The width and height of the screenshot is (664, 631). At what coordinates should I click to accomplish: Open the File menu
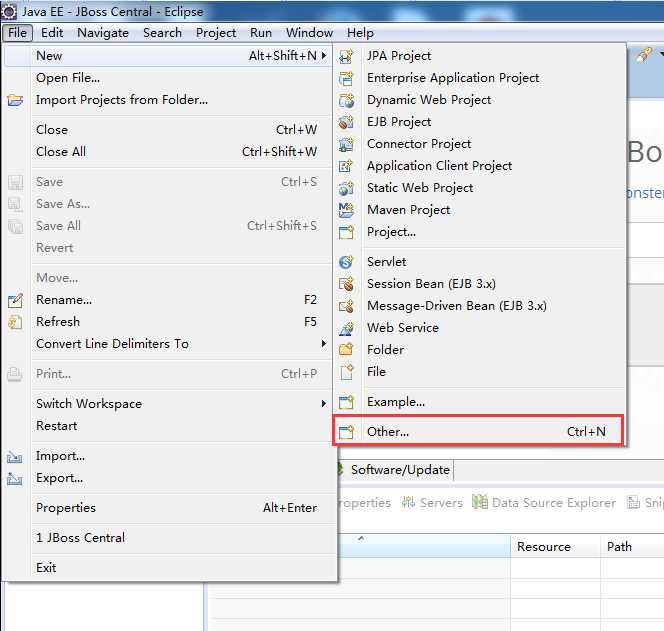pyautogui.click(x=17, y=33)
